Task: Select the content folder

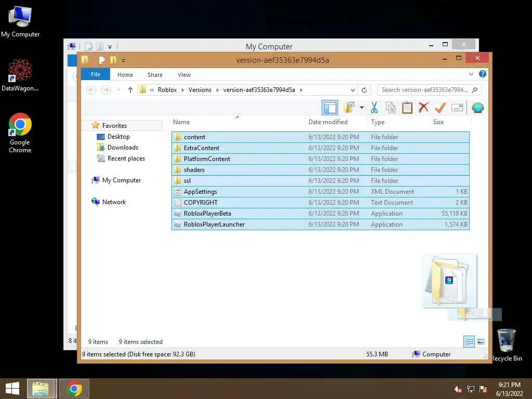Action: 320,137
